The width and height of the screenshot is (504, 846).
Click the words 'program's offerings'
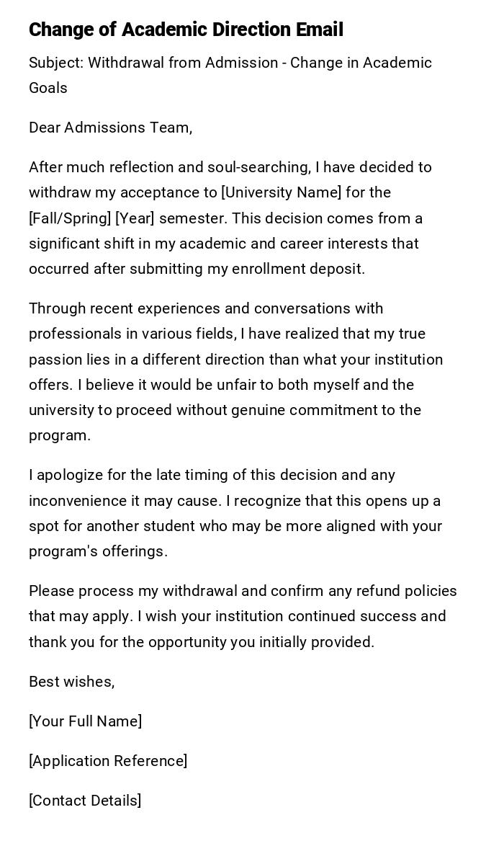tap(98, 551)
